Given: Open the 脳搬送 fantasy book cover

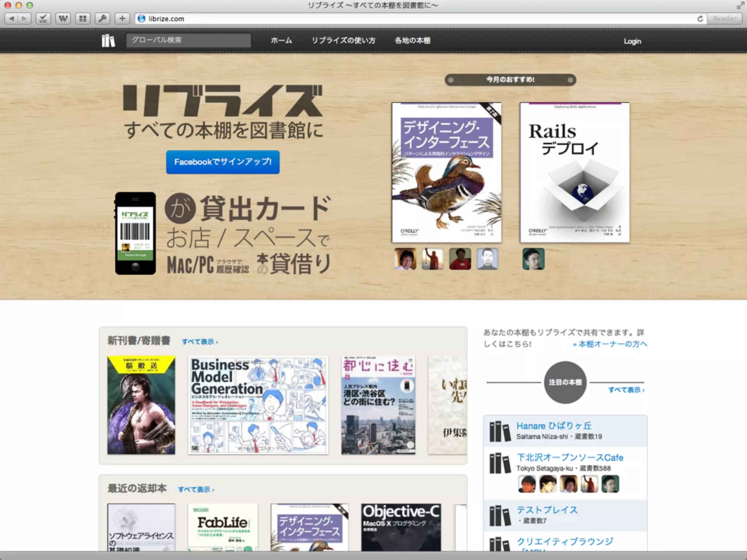Looking at the screenshot, I should pyautogui.click(x=141, y=405).
